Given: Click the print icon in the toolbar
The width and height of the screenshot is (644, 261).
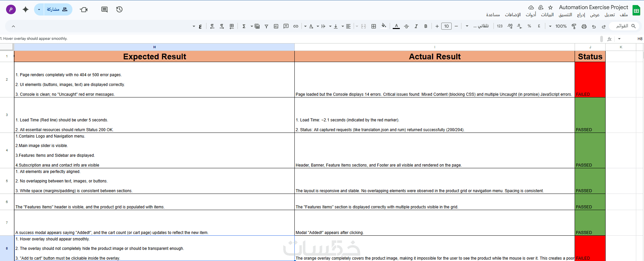Looking at the screenshot, I should point(584,26).
